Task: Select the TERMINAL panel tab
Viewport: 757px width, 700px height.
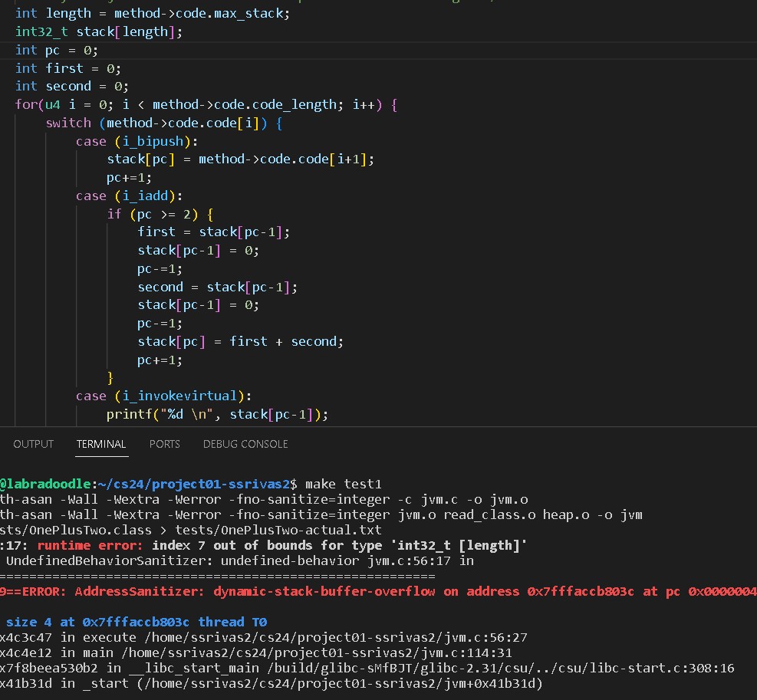Action: (101, 444)
